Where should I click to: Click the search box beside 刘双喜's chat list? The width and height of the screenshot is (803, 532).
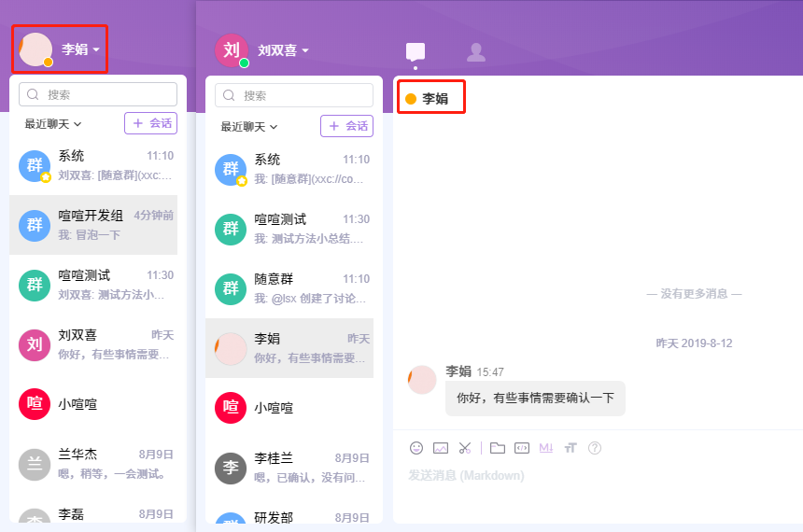coord(294,95)
